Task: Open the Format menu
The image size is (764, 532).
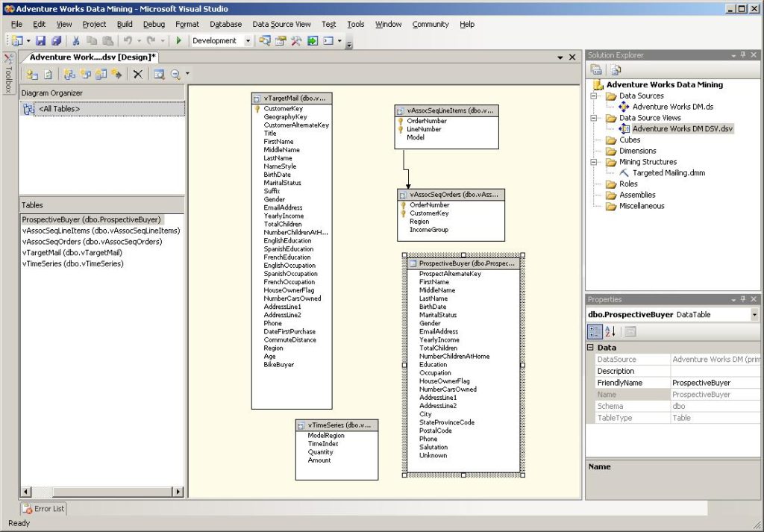Action: tap(187, 25)
